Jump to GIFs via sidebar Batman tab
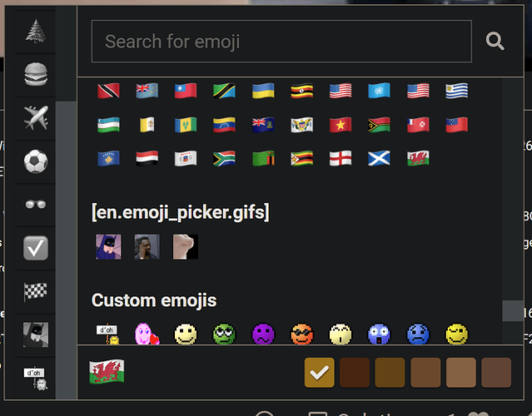The image size is (532, 416). point(35,334)
